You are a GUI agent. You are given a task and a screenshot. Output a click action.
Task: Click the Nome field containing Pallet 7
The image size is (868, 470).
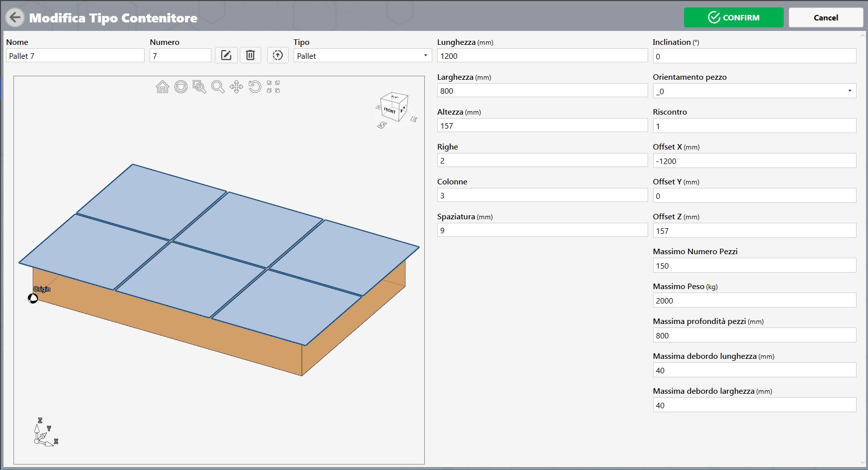[75, 56]
